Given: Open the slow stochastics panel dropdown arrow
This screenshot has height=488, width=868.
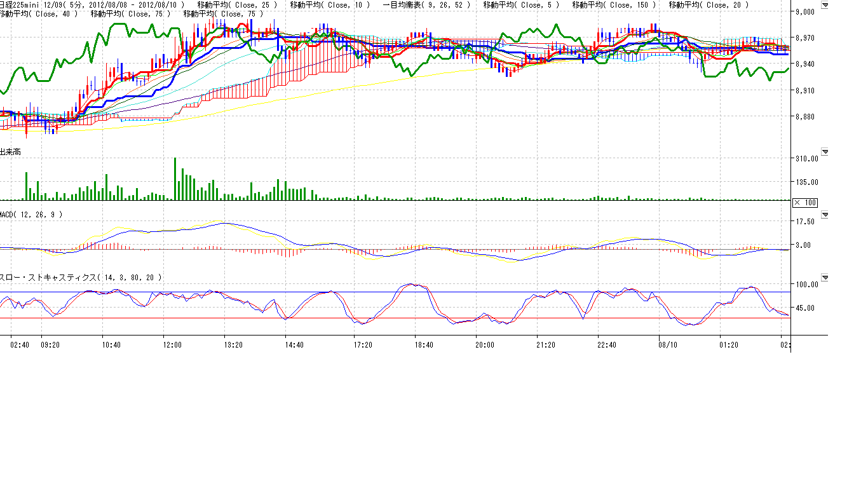Looking at the screenshot, I should pyautogui.click(x=825, y=278).
